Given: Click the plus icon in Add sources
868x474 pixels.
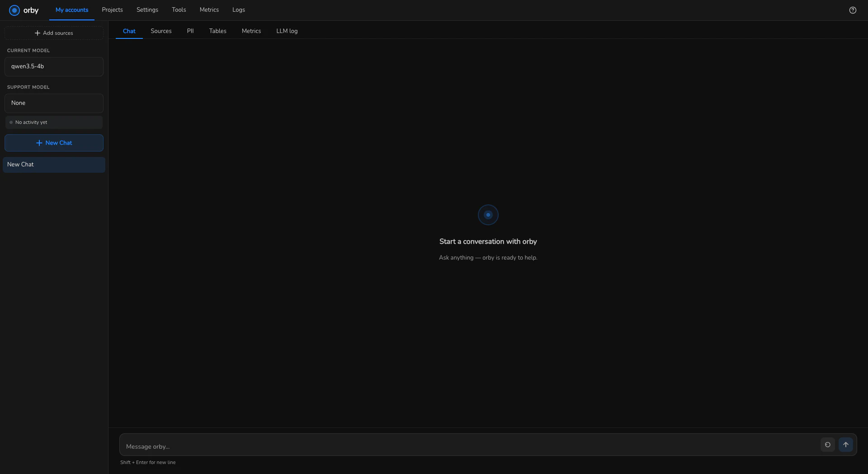Looking at the screenshot, I should [x=38, y=33].
